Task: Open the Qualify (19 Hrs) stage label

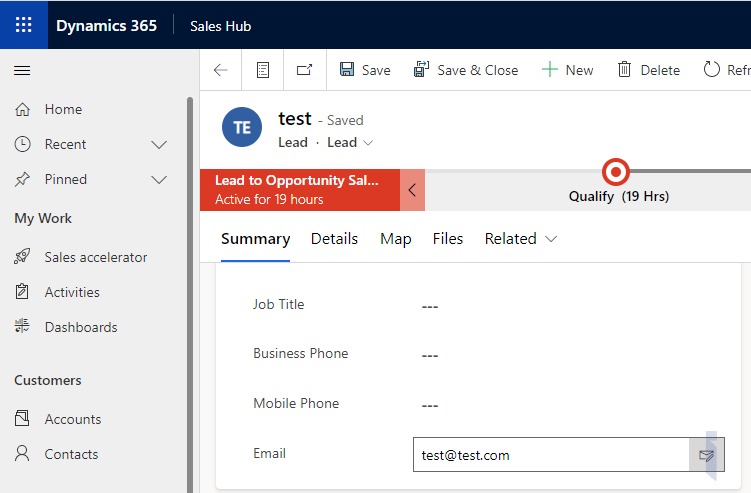Action: tap(619, 196)
